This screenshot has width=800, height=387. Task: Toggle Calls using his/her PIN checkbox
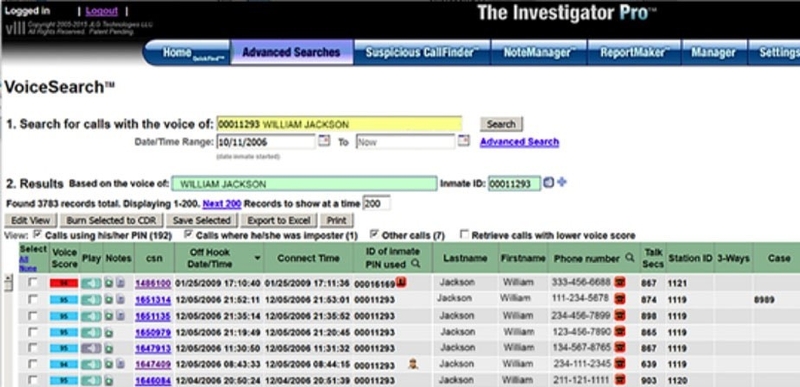pyautogui.click(x=37, y=235)
